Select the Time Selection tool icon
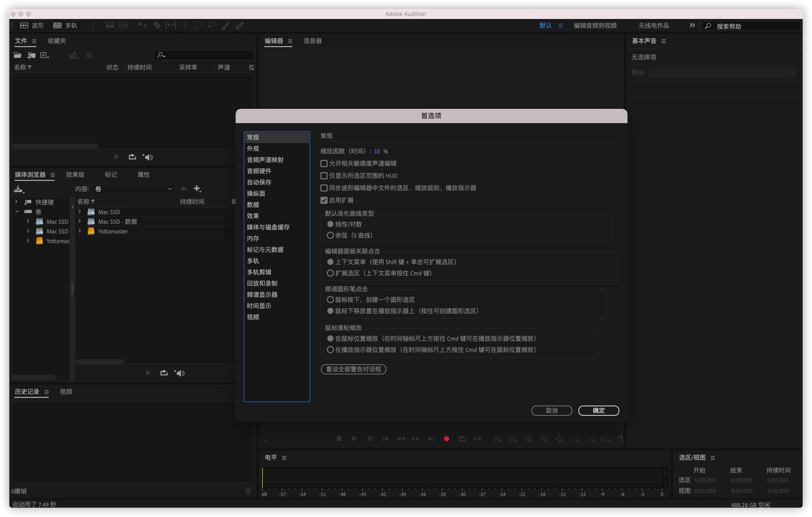Viewport: 812px width, 517px height. (x=184, y=25)
